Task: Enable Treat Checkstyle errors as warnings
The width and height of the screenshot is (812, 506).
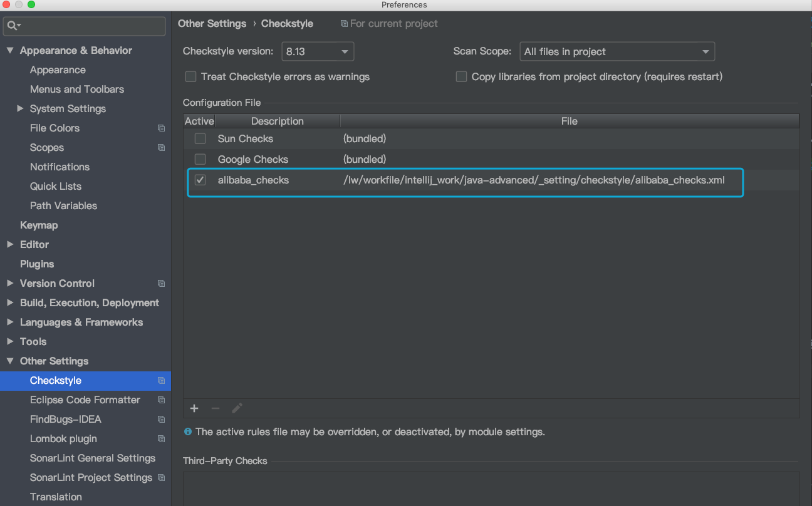Action: (x=190, y=77)
